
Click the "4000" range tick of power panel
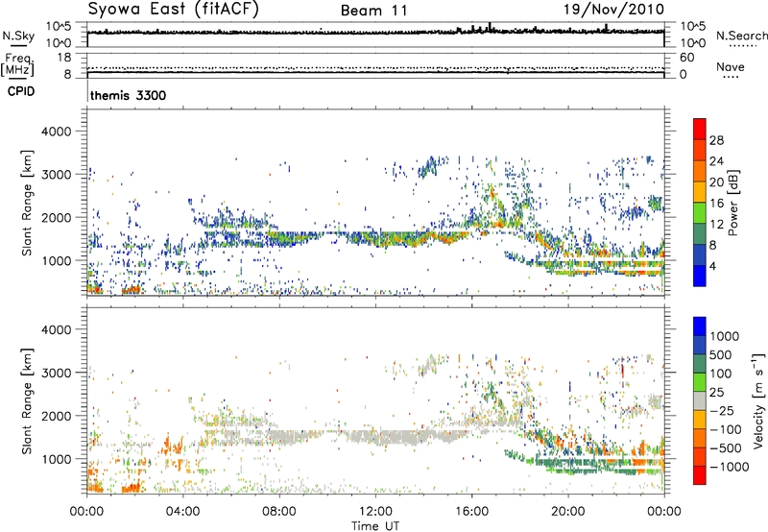coord(56,132)
